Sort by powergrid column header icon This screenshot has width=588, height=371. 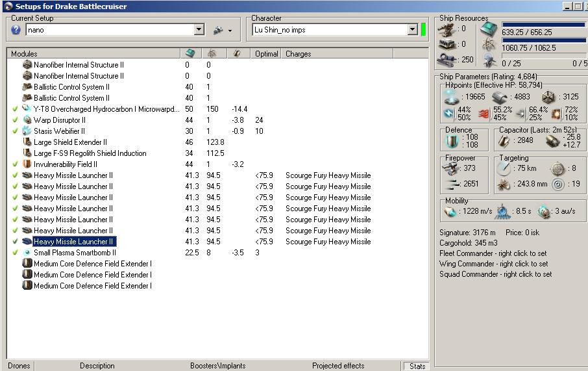point(212,53)
